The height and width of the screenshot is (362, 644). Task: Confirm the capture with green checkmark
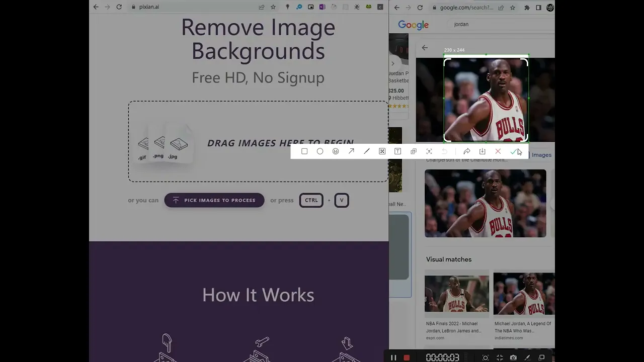pos(514,151)
